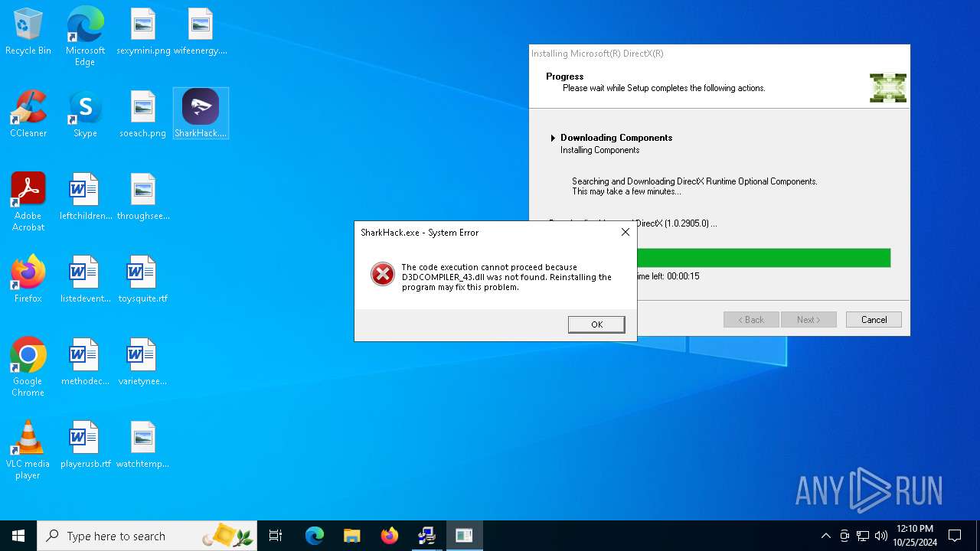Viewport: 980px width, 551px height.
Task: Click the taskbar search box
Action: click(147, 536)
